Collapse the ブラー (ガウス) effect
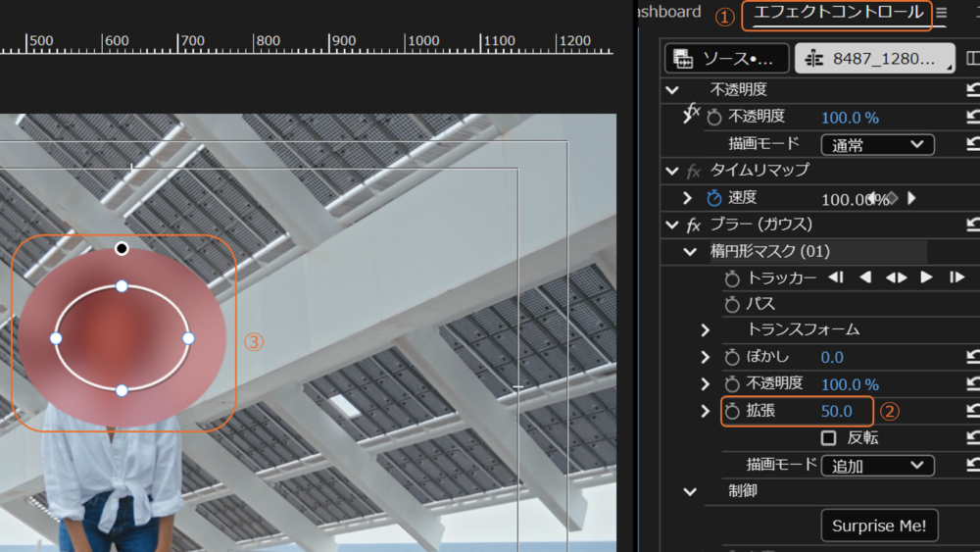980x552 pixels. coord(672,225)
